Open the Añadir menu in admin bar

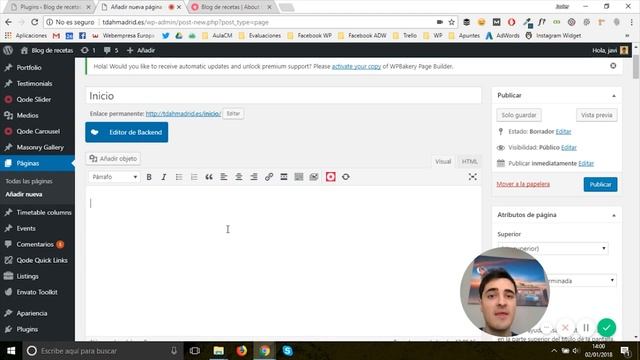(x=141, y=50)
